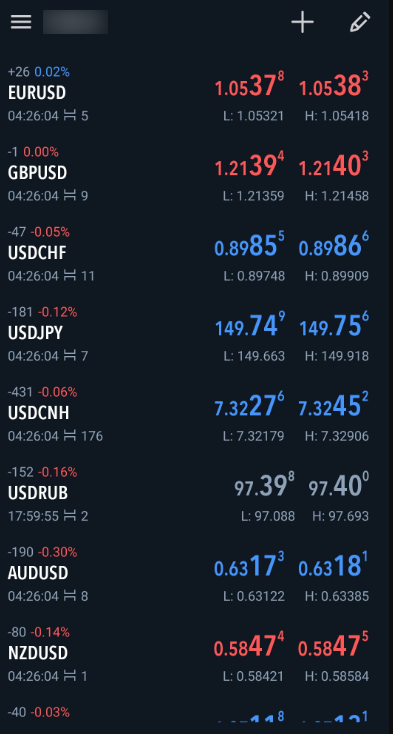This screenshot has width=393, height=734.
Task: Select the USDJPY symbol
Action: point(35,333)
